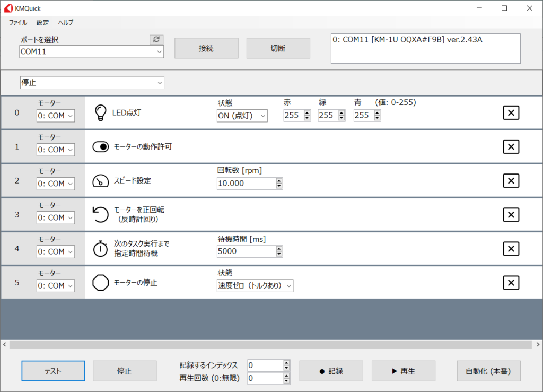The width and height of the screenshot is (543, 392).
Task: Click the LED light bulb icon
Action: [x=100, y=112]
